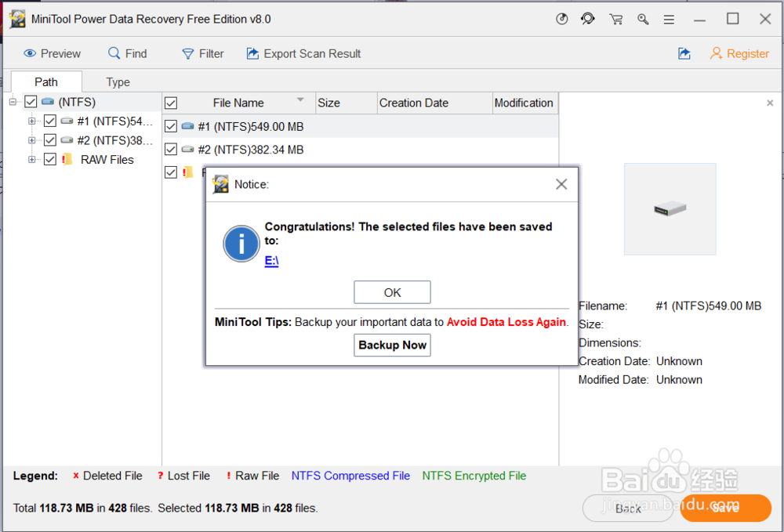Uncheck #1 (NTFS)54... tree checkbox
The height and width of the screenshot is (532, 784).
point(50,121)
